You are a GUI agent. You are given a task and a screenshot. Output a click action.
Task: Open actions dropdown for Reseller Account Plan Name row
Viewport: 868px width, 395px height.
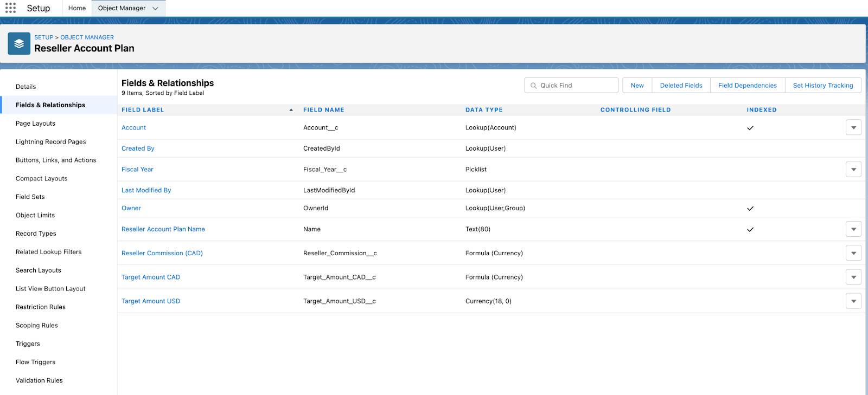(853, 229)
